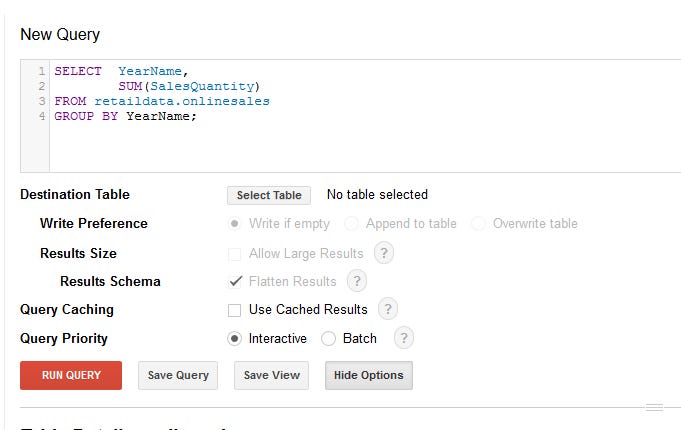Viewport: 681px width, 430px height.
Task: Choose Batch query priority
Action: point(329,338)
